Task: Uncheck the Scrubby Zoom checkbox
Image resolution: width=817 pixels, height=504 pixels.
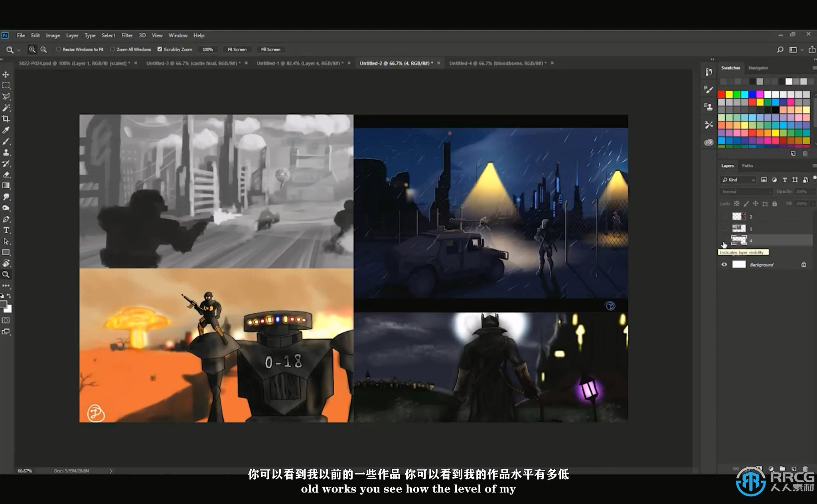Action: pos(160,49)
